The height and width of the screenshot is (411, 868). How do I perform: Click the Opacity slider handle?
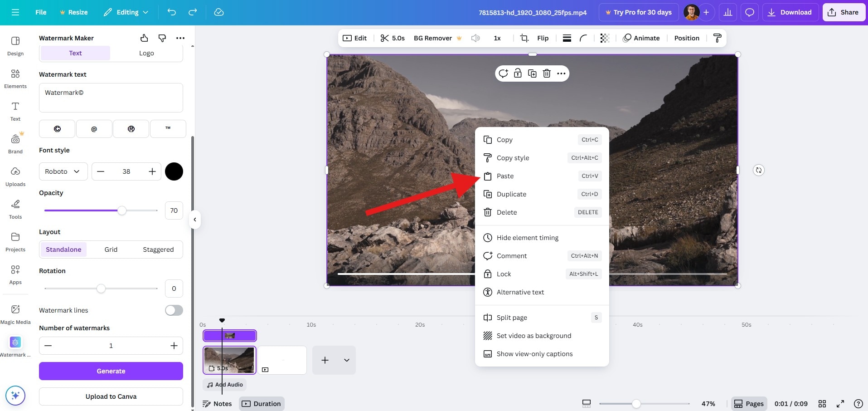[122, 210]
